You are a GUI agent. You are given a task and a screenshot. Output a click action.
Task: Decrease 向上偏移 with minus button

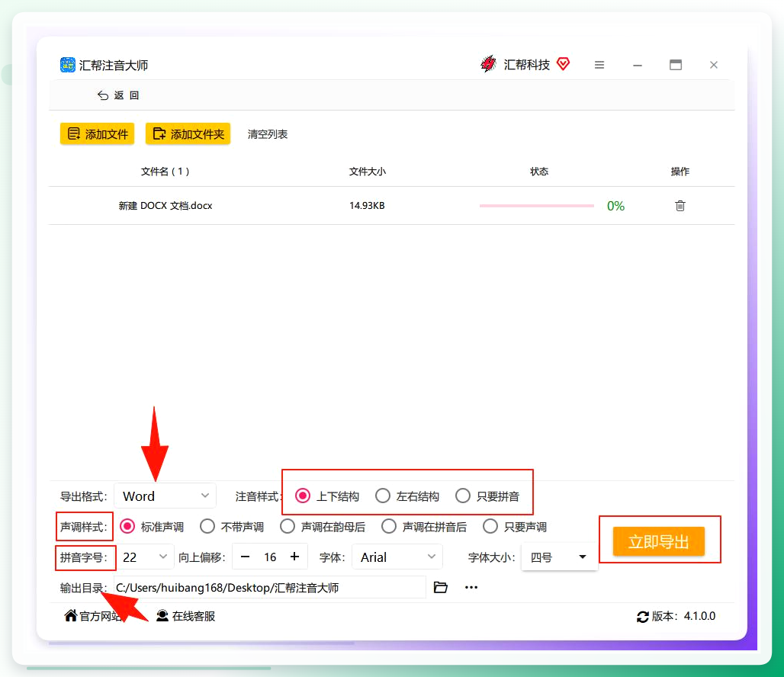tap(245, 557)
